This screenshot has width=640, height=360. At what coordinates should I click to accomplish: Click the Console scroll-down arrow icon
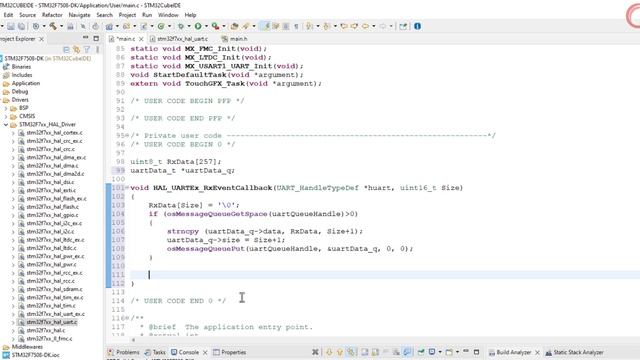[x=329, y=352]
